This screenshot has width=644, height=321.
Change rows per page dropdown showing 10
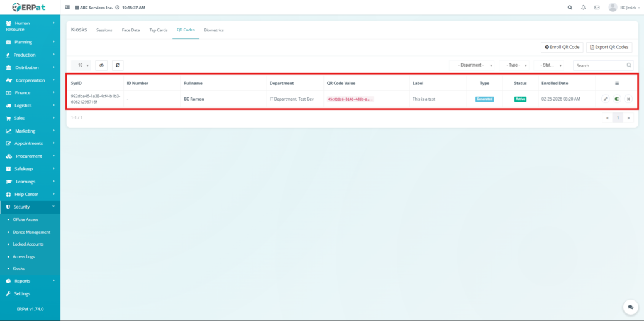coord(82,65)
